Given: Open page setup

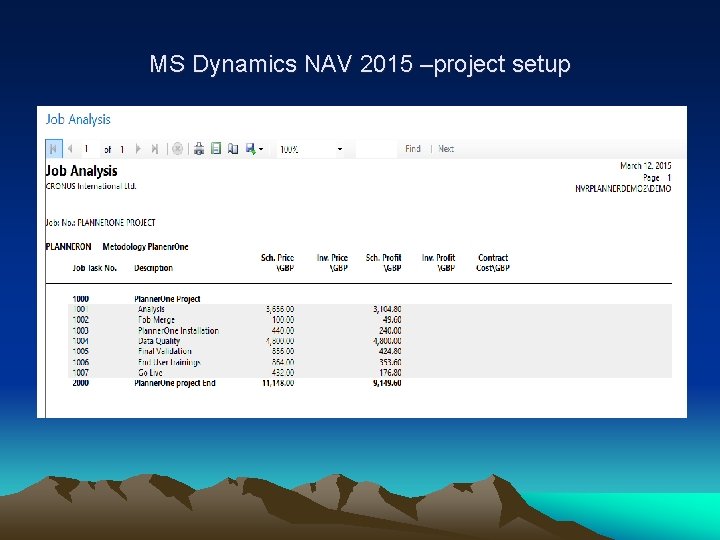Looking at the screenshot, I should point(233,149).
